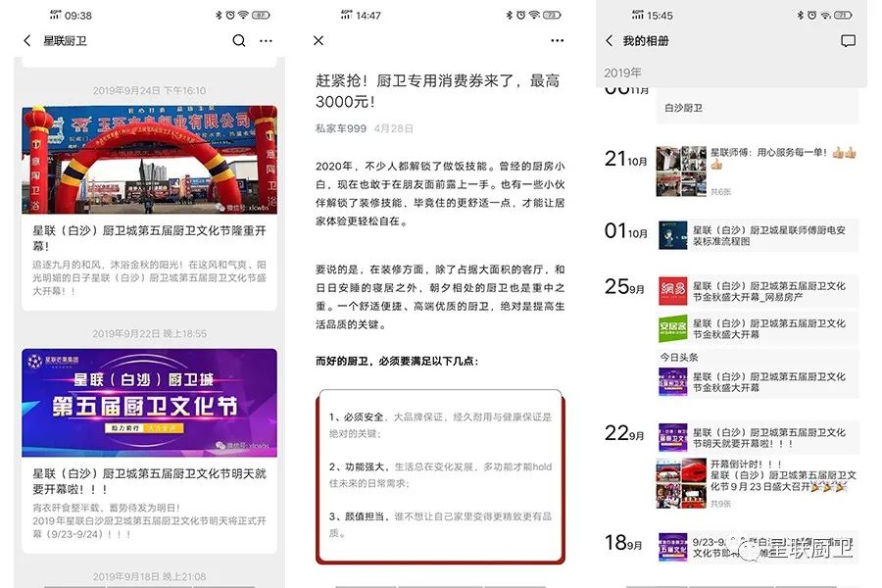This screenshot has height=588, width=882.
Task: Search within the 星联厨卫 account
Action: coord(239,40)
